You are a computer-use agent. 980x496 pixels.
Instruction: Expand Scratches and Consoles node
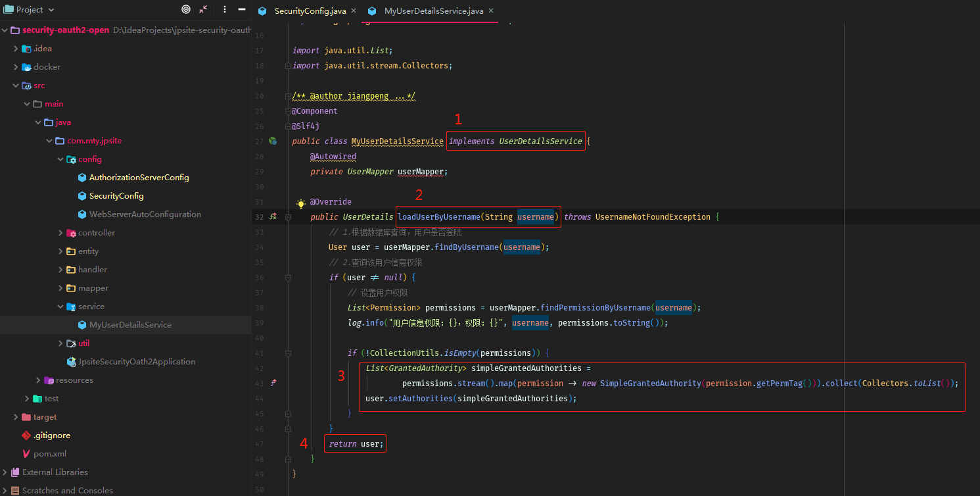5,491
